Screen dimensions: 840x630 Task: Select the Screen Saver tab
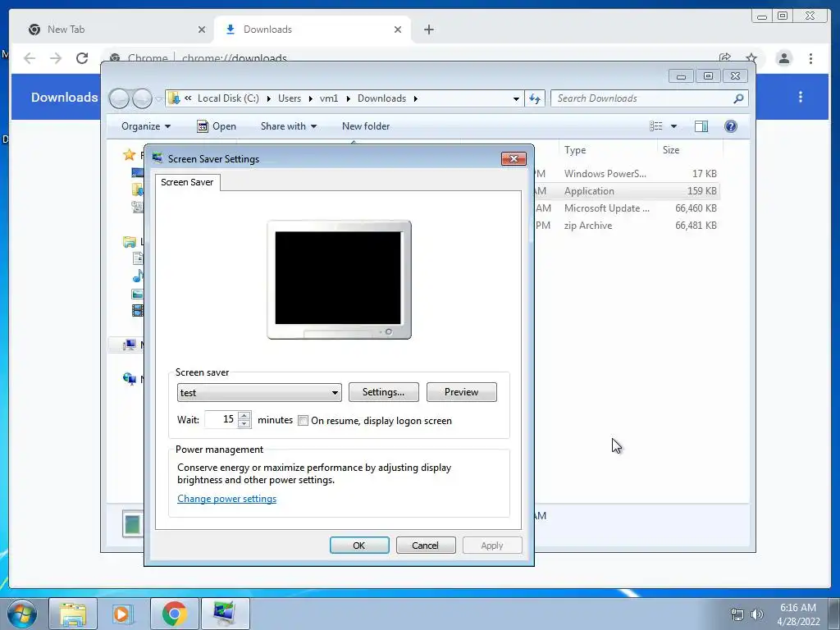(187, 182)
